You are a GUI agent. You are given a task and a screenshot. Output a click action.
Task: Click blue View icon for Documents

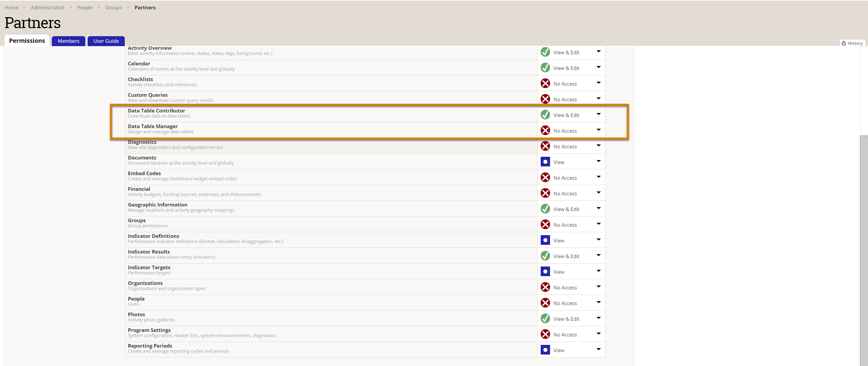pos(545,162)
